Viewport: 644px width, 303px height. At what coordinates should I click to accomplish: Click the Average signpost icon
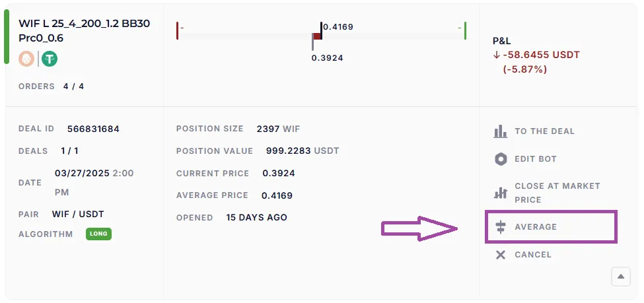tap(501, 227)
